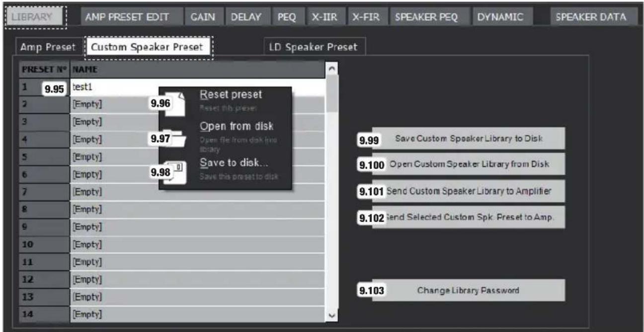
Task: Select the Empty preset in row 13
Action: [198, 297]
